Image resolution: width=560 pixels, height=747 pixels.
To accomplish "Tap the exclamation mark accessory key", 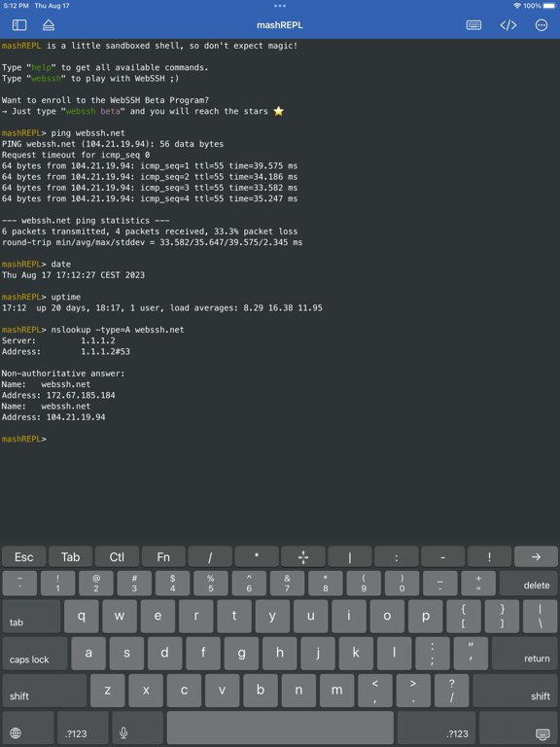I will (x=489, y=556).
